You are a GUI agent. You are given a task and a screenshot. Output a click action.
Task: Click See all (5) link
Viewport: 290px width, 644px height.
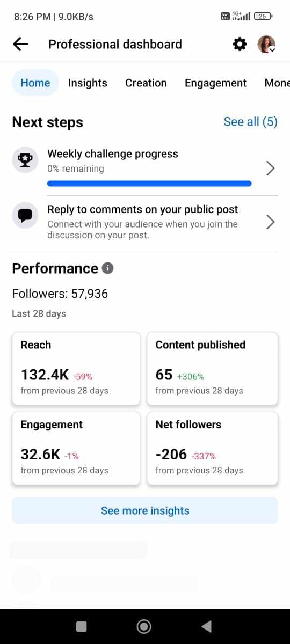(251, 122)
